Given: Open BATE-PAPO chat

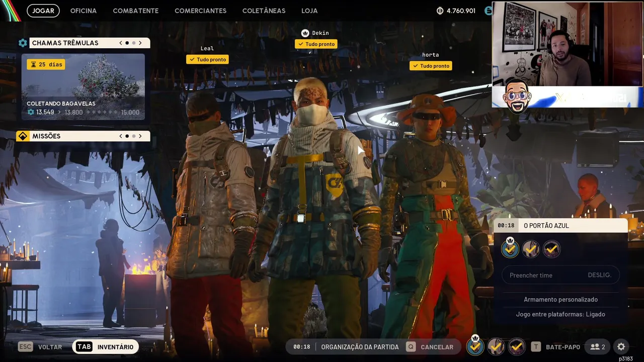Looking at the screenshot, I should (563, 347).
